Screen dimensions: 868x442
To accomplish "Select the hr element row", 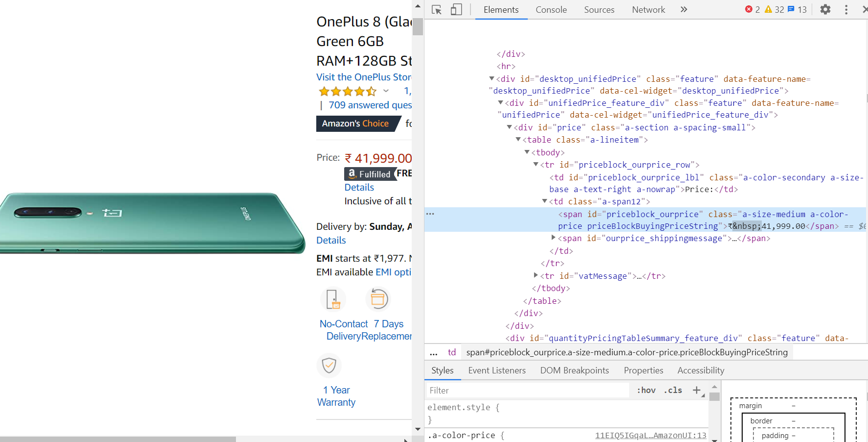I will (506, 66).
